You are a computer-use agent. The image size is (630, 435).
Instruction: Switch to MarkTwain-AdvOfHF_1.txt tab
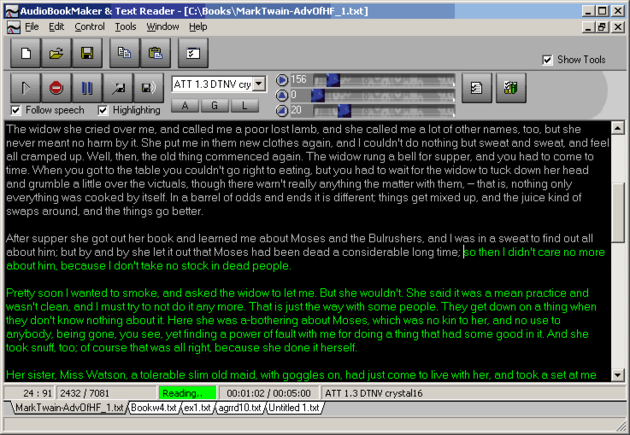click(69, 408)
